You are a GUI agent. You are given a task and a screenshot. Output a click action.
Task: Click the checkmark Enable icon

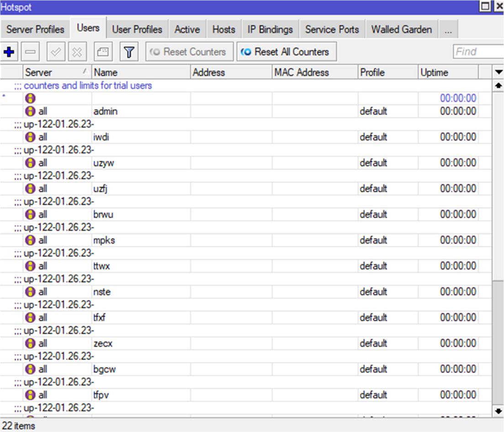[56, 52]
